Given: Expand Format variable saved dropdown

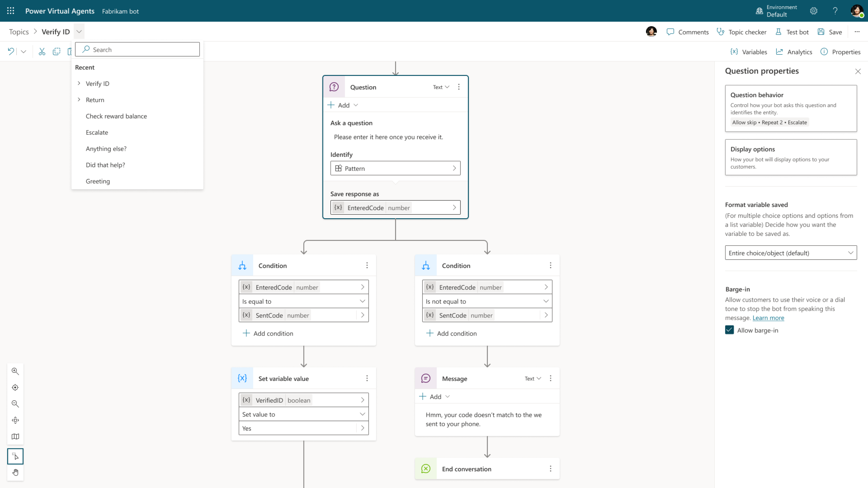Looking at the screenshot, I should point(791,253).
